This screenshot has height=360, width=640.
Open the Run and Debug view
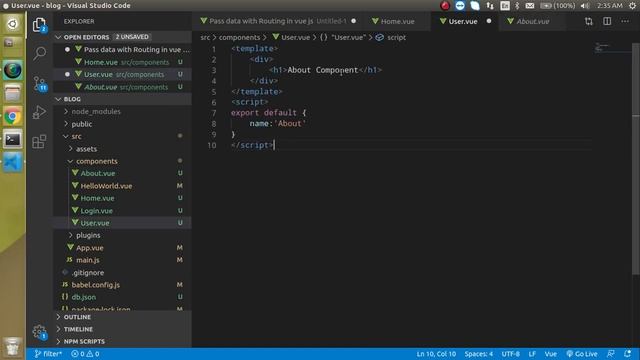tap(39, 112)
